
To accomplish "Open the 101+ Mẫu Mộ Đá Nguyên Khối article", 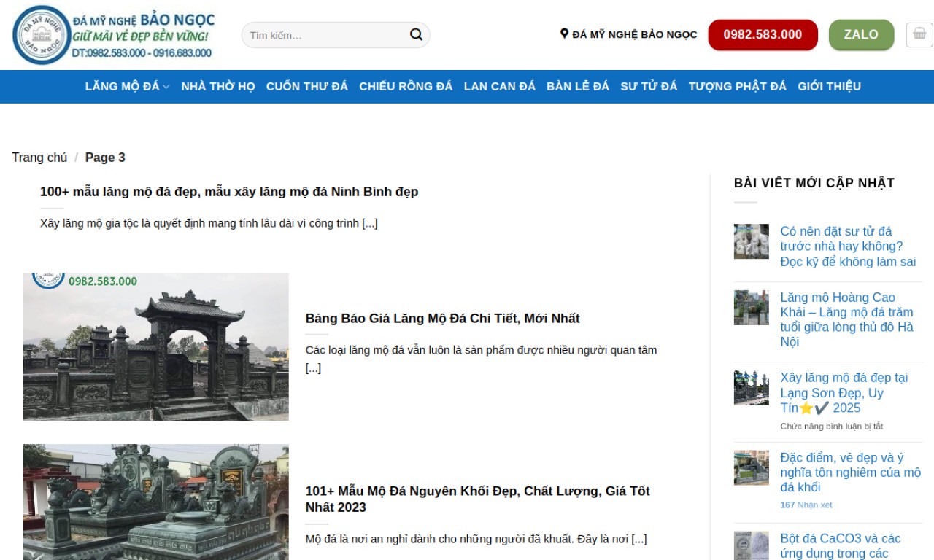I will click(478, 499).
